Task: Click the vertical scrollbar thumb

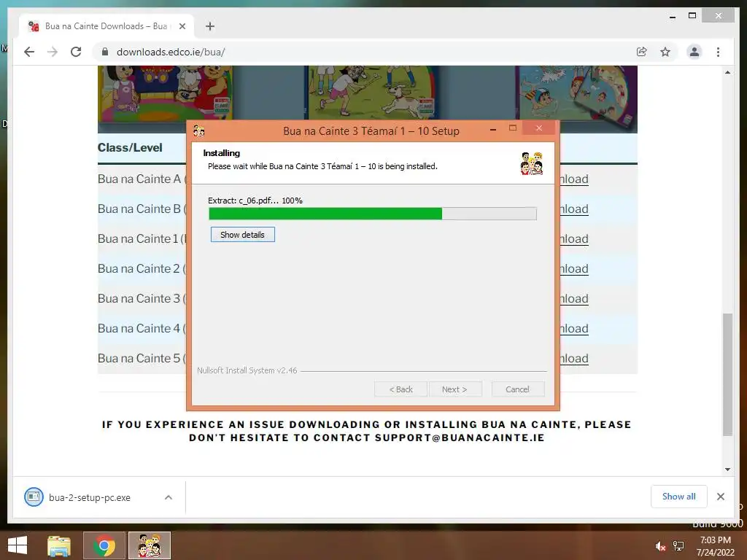Action: click(727, 374)
